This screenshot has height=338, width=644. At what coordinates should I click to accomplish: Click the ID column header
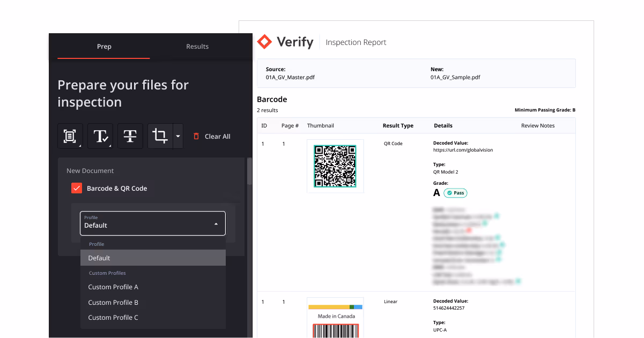click(x=264, y=126)
